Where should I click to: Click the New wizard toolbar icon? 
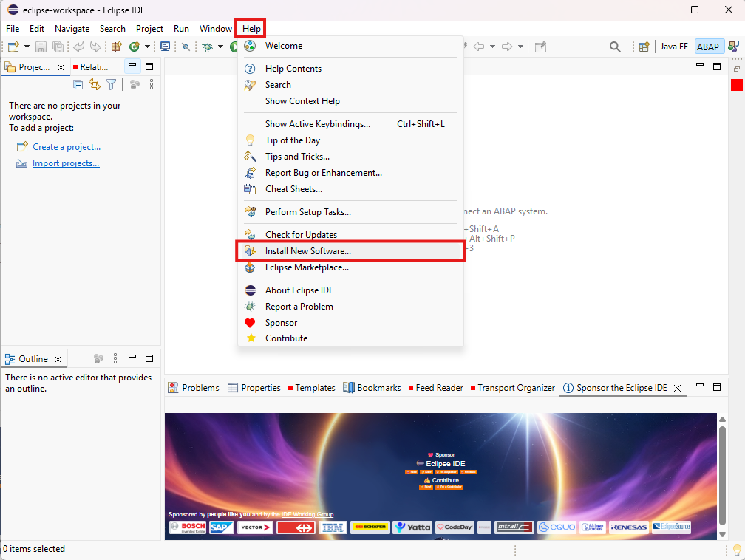click(x=14, y=47)
